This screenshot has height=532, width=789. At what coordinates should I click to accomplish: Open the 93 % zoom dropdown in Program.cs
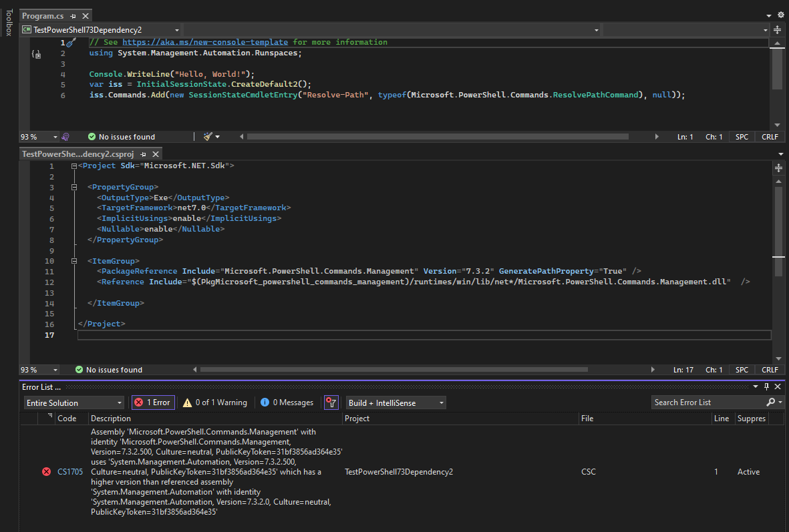point(39,137)
